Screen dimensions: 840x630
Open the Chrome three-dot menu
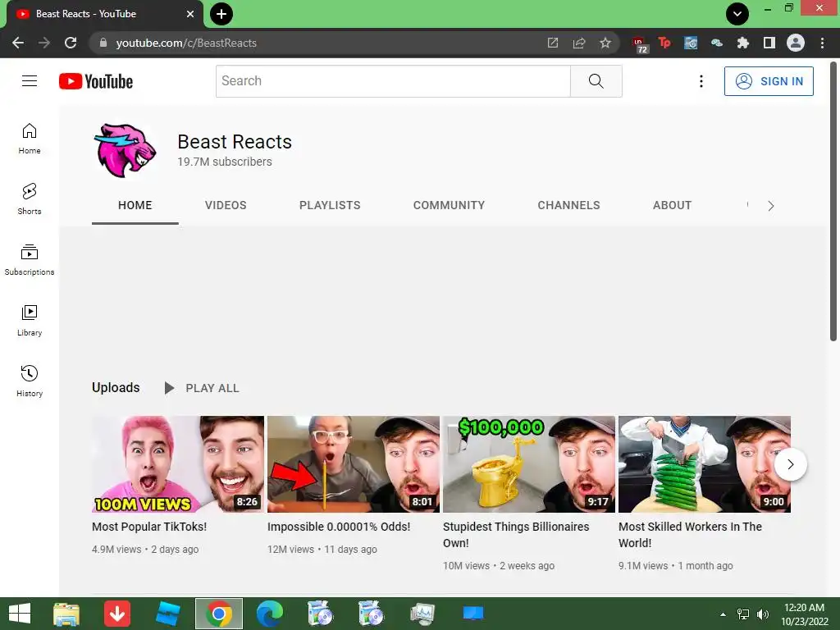coord(822,43)
